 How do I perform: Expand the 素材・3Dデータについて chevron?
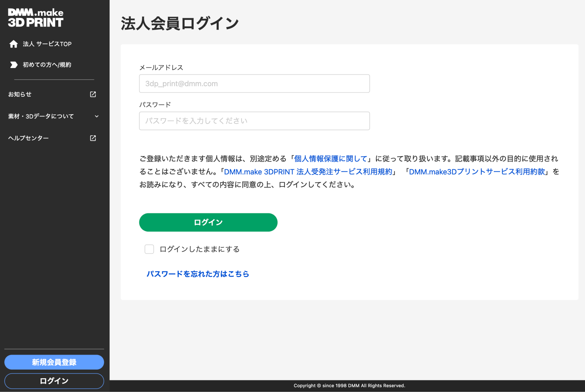coord(96,116)
